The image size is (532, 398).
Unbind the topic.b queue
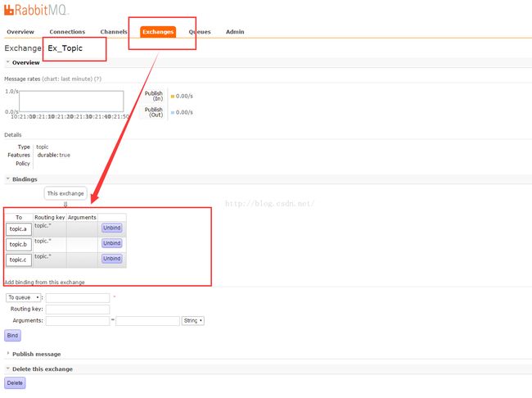tap(111, 243)
